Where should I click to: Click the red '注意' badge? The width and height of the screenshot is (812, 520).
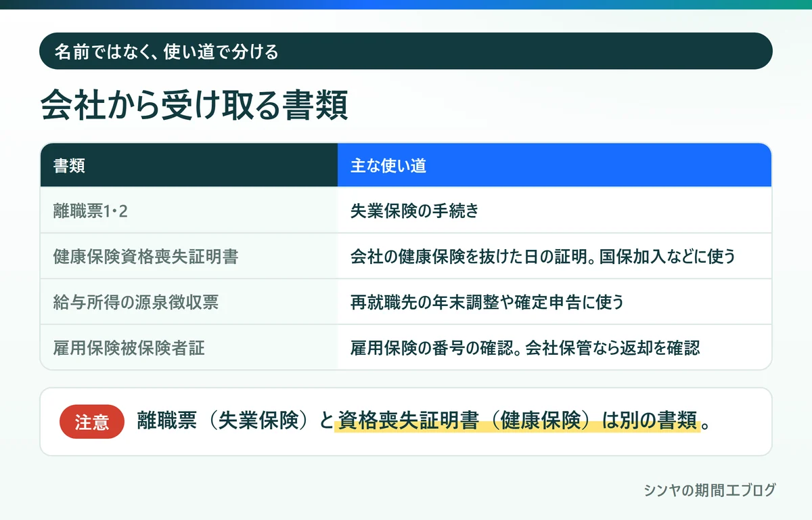(x=92, y=422)
